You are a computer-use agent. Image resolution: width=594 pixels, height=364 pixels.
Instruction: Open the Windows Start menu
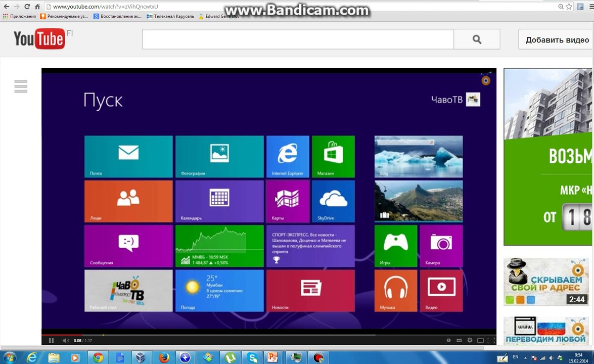[9, 357]
